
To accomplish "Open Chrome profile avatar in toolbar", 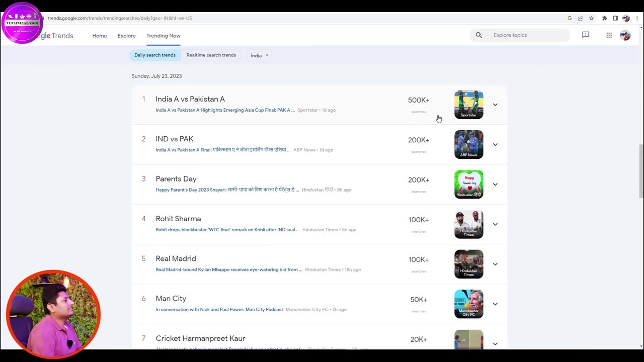I will click(626, 18).
